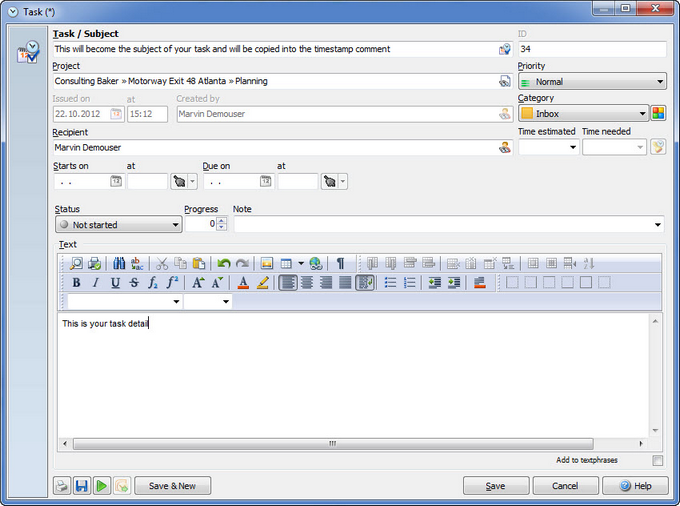Image resolution: width=680 pixels, height=506 pixels.
Task: Click the show paragraph marks icon
Action: pyautogui.click(x=340, y=263)
